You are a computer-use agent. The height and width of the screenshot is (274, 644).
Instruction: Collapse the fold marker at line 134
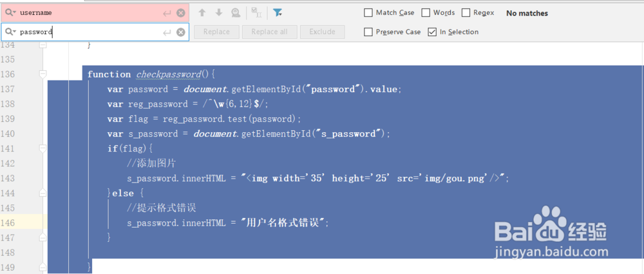point(43,45)
